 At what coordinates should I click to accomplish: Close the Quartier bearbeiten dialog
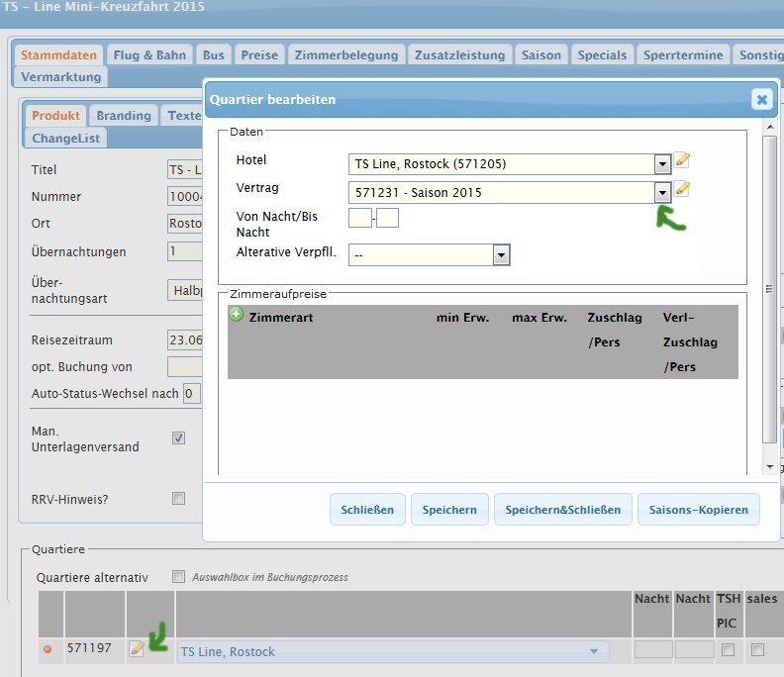coord(761,99)
